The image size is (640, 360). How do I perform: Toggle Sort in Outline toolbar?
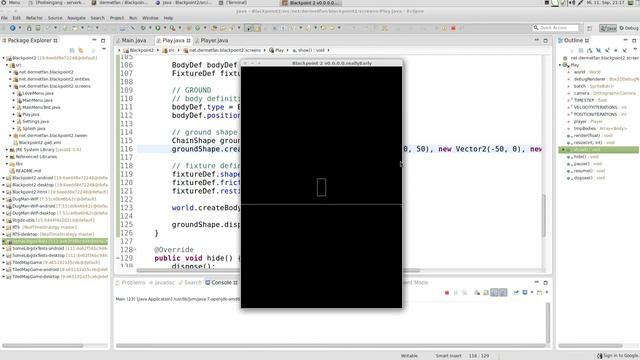point(589,50)
